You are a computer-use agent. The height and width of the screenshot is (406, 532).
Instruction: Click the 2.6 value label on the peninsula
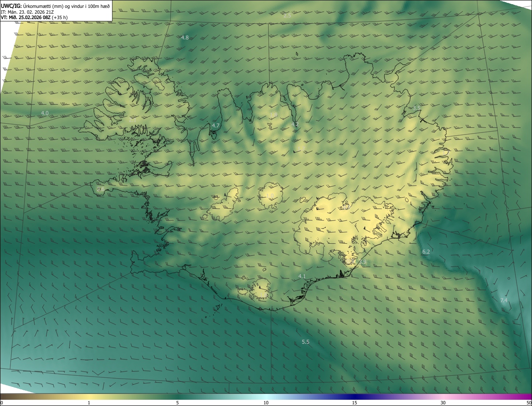pyautogui.click(x=101, y=189)
